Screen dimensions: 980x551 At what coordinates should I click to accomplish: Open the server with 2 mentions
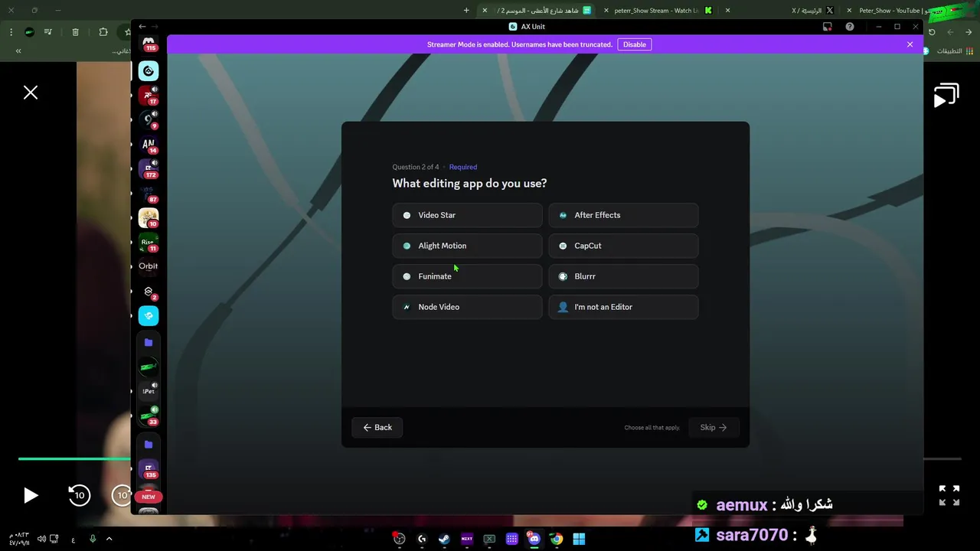tap(149, 292)
